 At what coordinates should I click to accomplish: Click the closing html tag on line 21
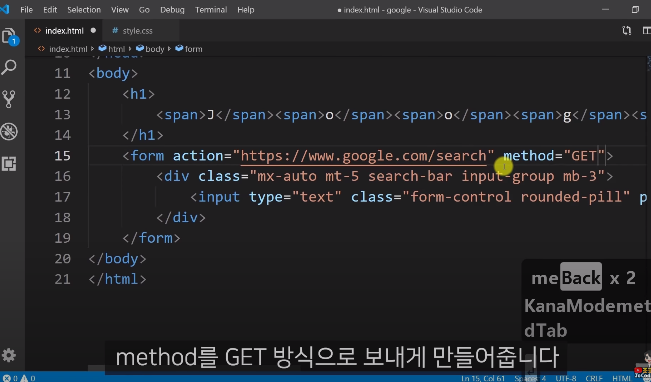pos(117,279)
